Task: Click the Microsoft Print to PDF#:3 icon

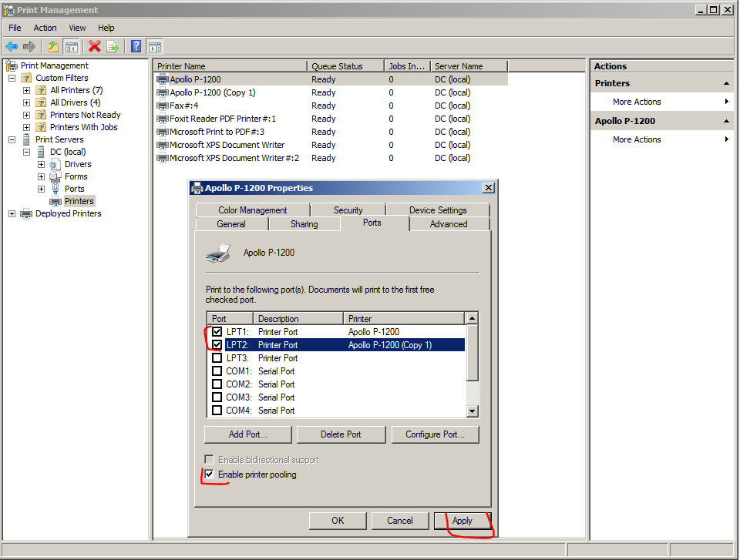Action: [x=163, y=132]
